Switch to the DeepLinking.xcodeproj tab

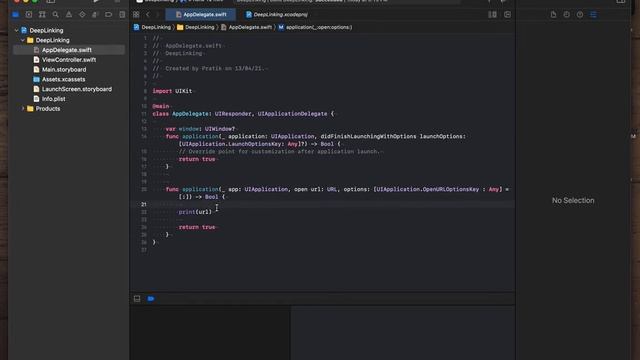[277, 15]
